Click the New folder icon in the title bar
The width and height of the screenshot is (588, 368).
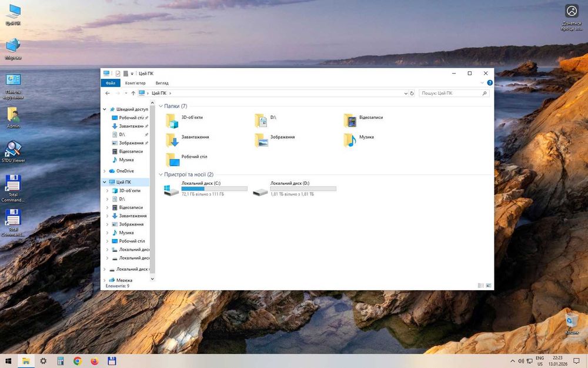[126, 74]
